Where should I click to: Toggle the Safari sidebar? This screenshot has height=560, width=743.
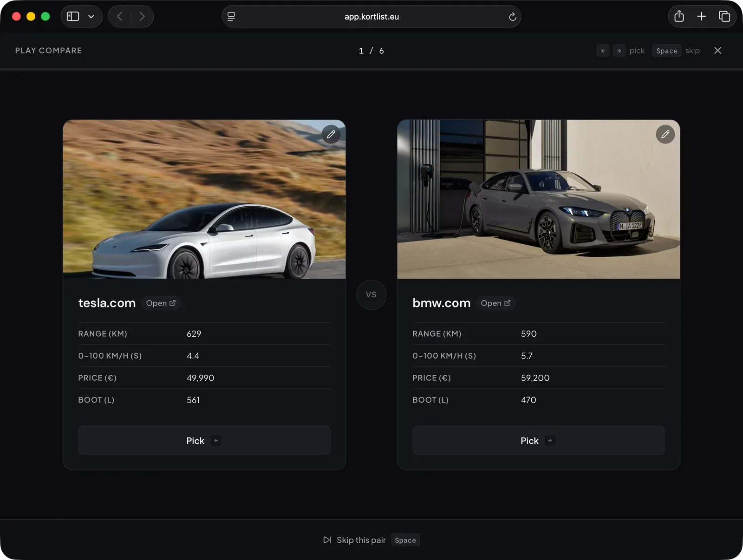click(x=73, y=17)
